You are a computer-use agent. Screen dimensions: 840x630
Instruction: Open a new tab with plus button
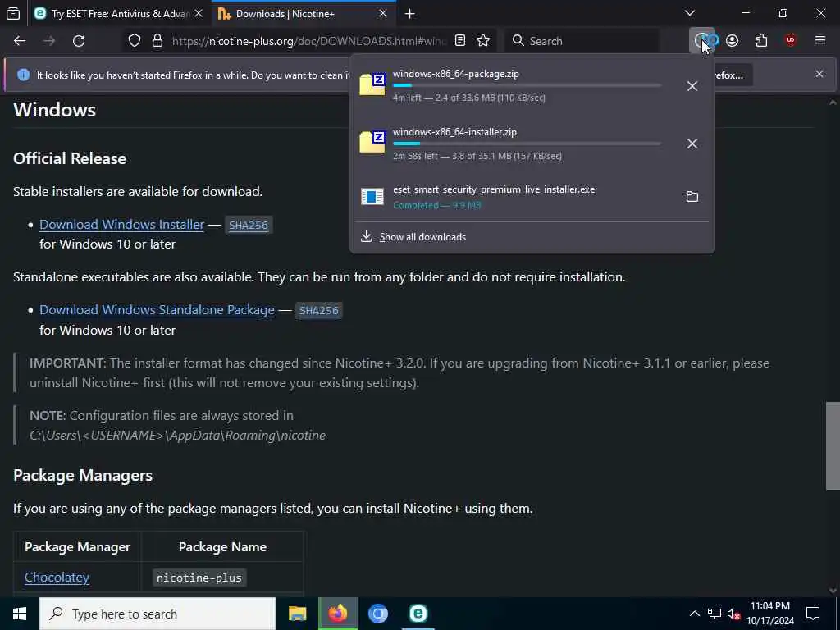(x=410, y=13)
